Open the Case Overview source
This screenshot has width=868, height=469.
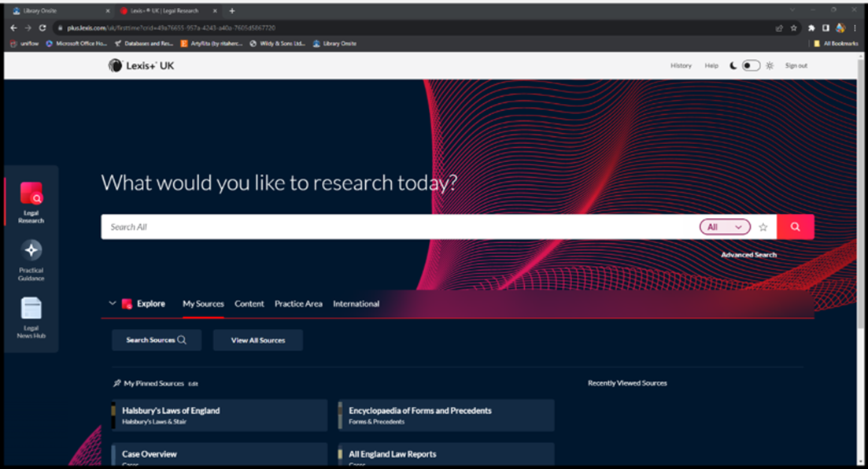click(x=220, y=454)
